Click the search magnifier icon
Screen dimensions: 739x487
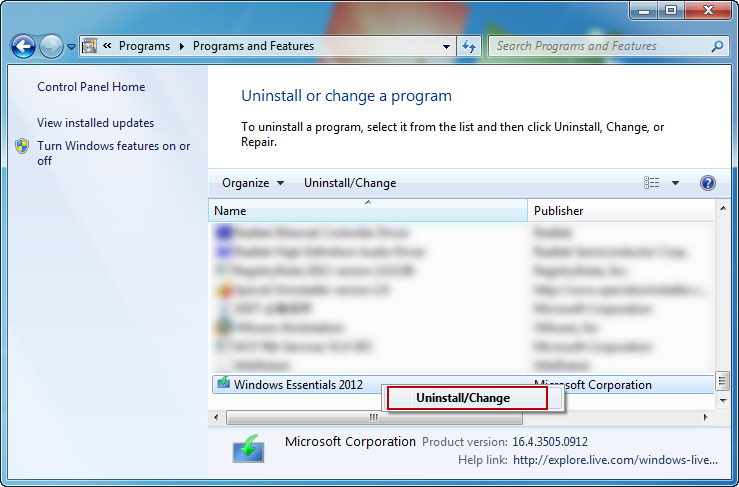(717, 46)
